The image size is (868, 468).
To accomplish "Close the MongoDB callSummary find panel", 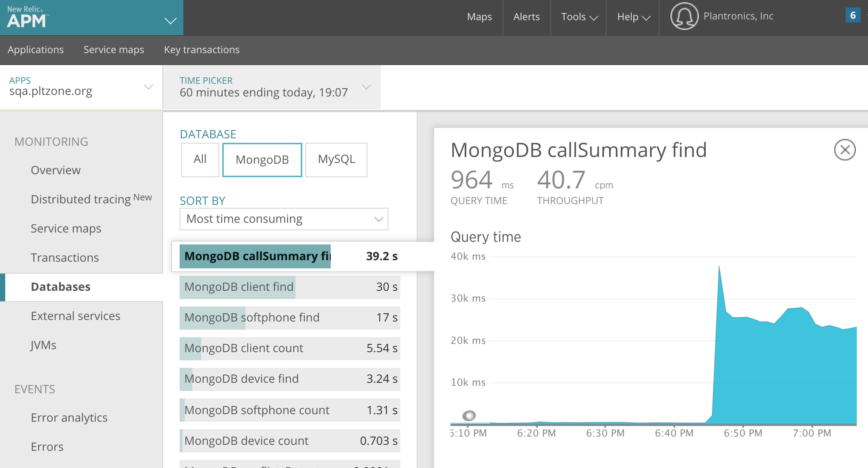I will [x=844, y=150].
